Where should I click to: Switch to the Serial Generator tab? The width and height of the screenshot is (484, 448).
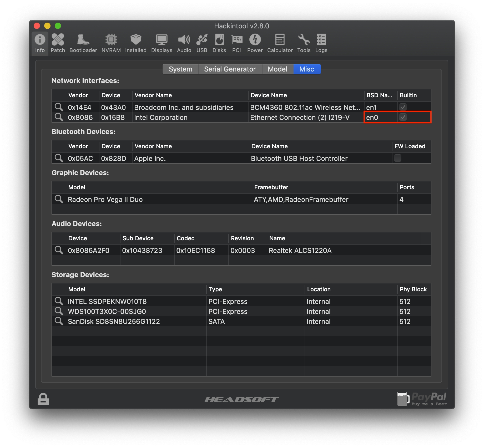pos(230,69)
